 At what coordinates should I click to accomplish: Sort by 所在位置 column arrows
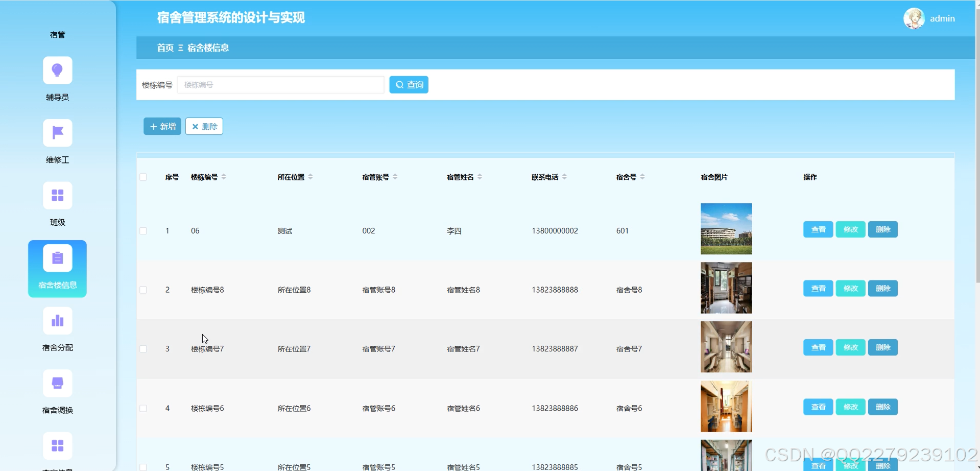coord(310,177)
